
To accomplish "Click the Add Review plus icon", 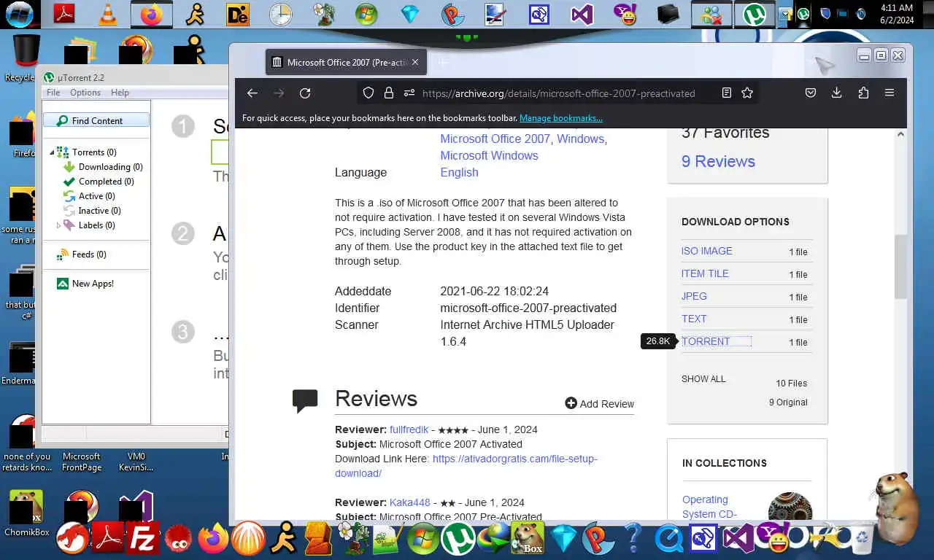I will pos(571,403).
